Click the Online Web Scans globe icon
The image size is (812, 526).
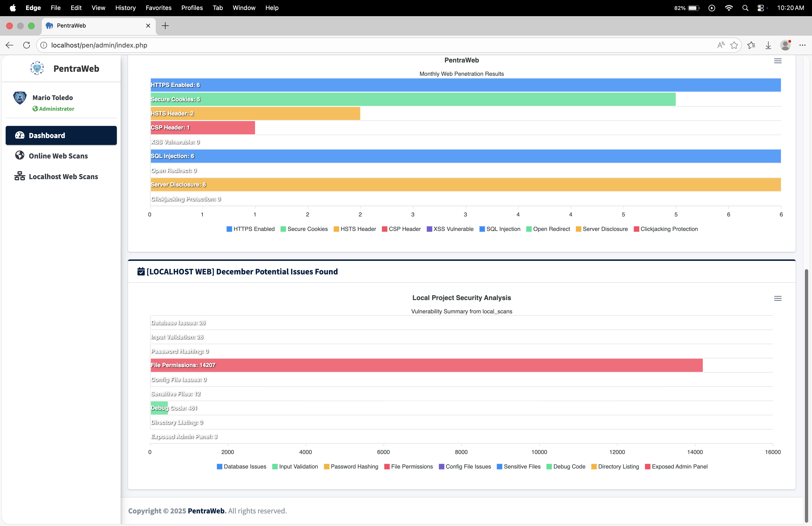click(20, 155)
